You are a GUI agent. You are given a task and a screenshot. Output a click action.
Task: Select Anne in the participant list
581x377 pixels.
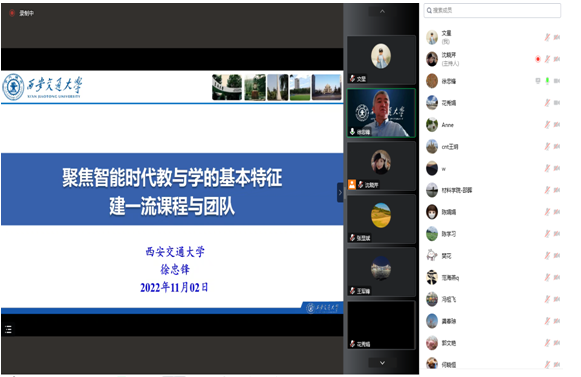(493, 125)
